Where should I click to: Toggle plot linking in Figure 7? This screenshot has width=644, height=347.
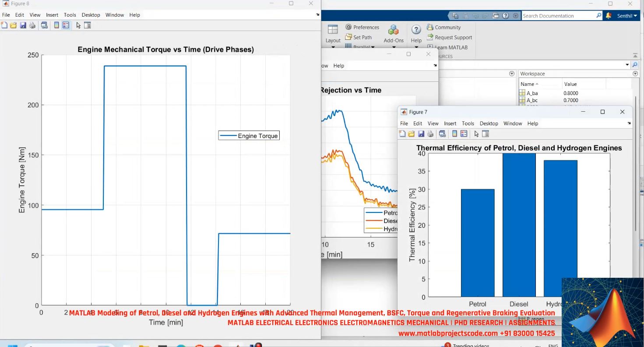[x=443, y=134]
